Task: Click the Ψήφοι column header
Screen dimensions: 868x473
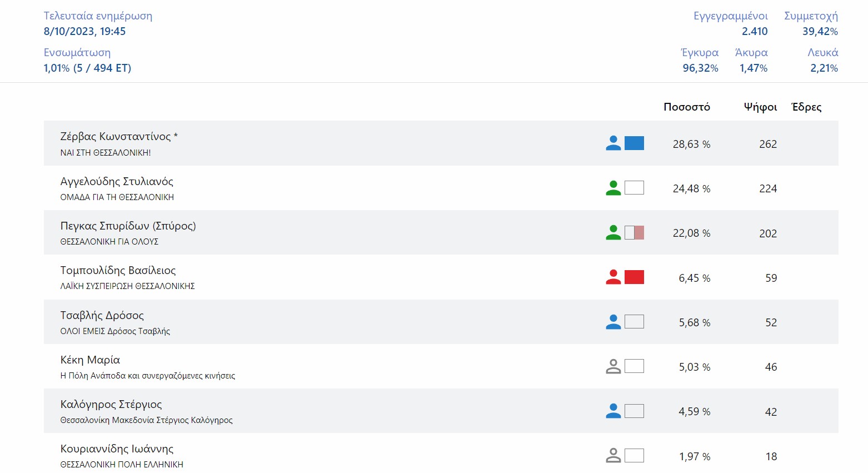Action: click(x=760, y=107)
